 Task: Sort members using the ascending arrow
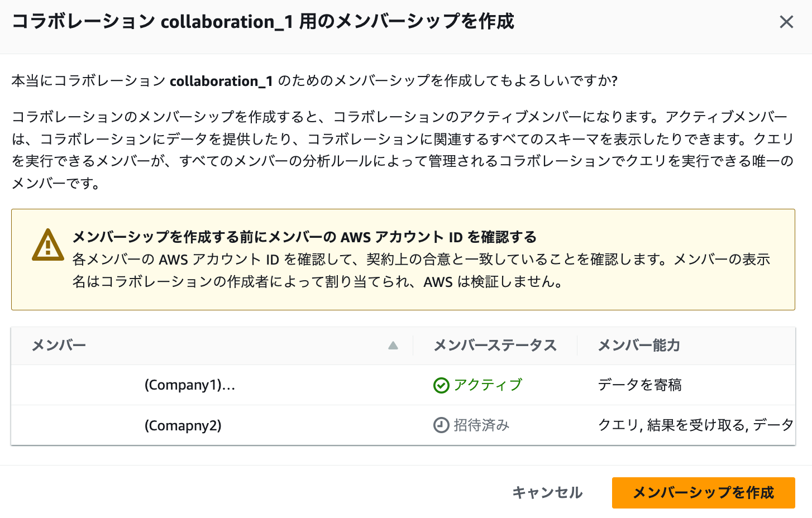393,346
